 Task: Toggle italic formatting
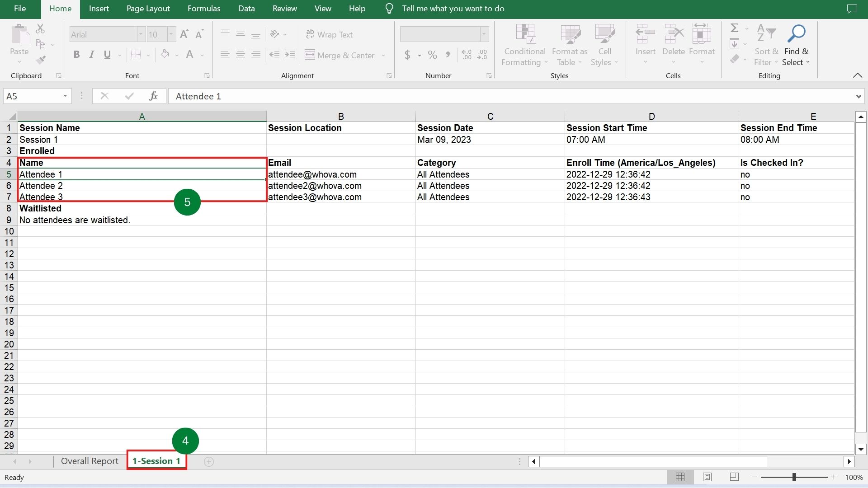(91, 54)
